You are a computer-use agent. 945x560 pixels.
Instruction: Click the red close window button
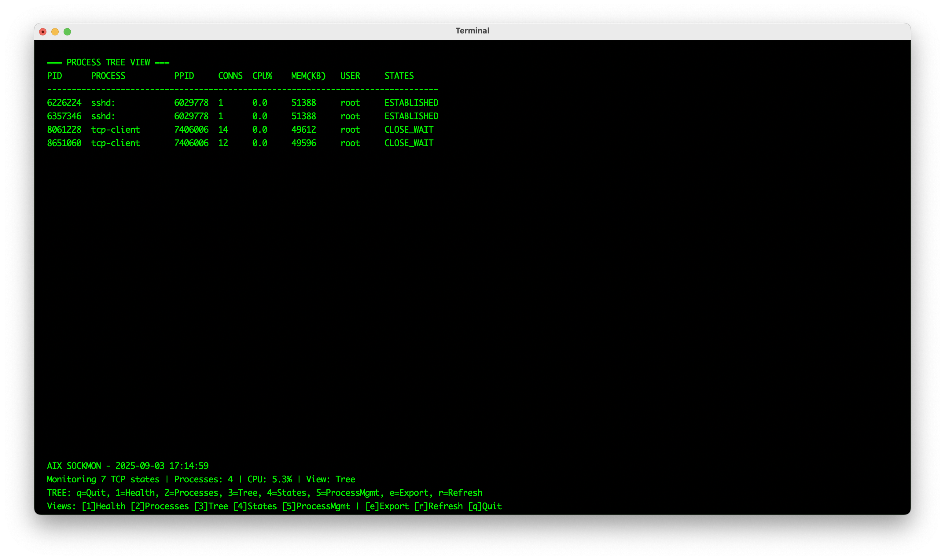pos(42,32)
